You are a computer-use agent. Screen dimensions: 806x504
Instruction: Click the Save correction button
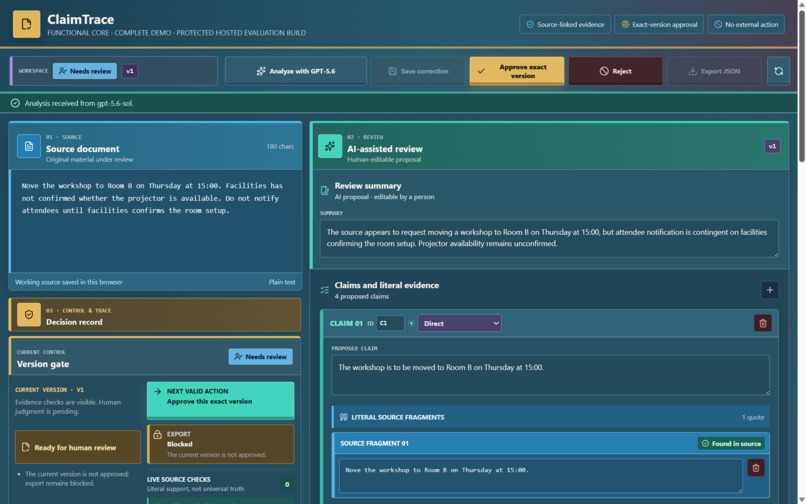tap(418, 71)
